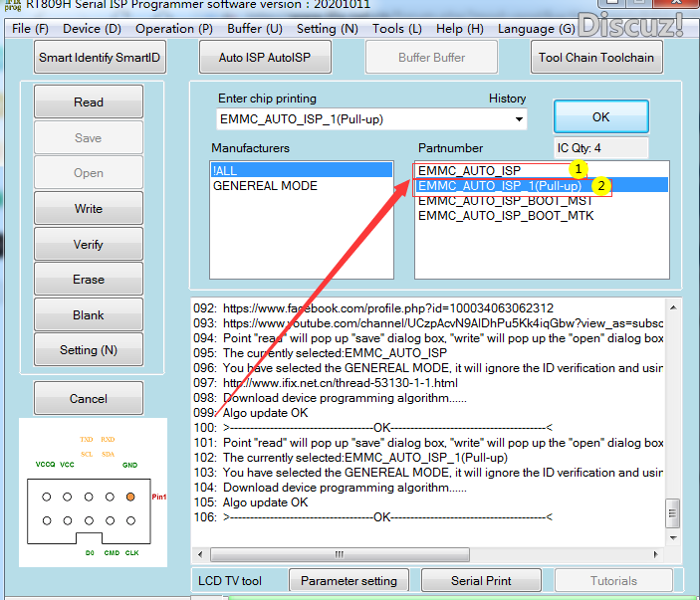Confirm chip selection with OK
The image size is (700, 600).
tap(600, 116)
